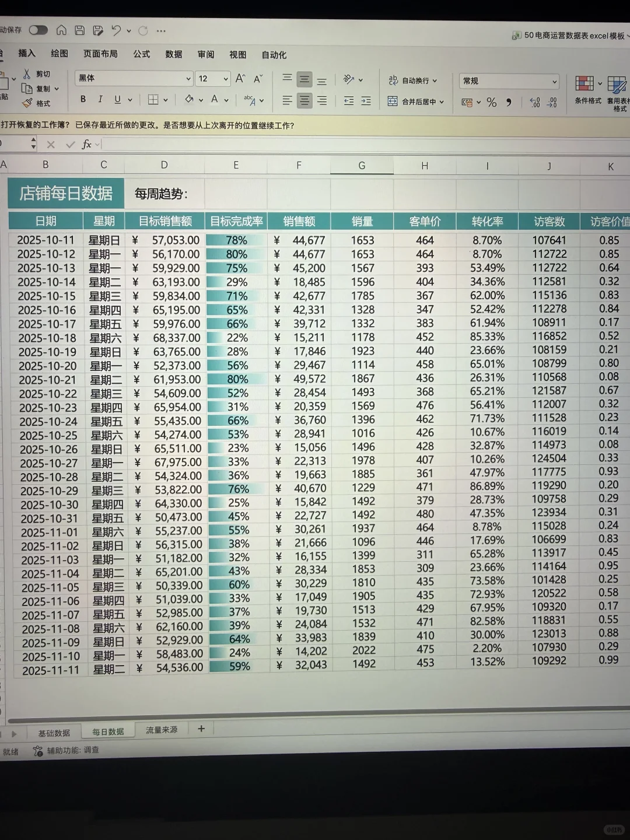
Task: Click the 套用表格格式 table format button
Action: pos(618,92)
